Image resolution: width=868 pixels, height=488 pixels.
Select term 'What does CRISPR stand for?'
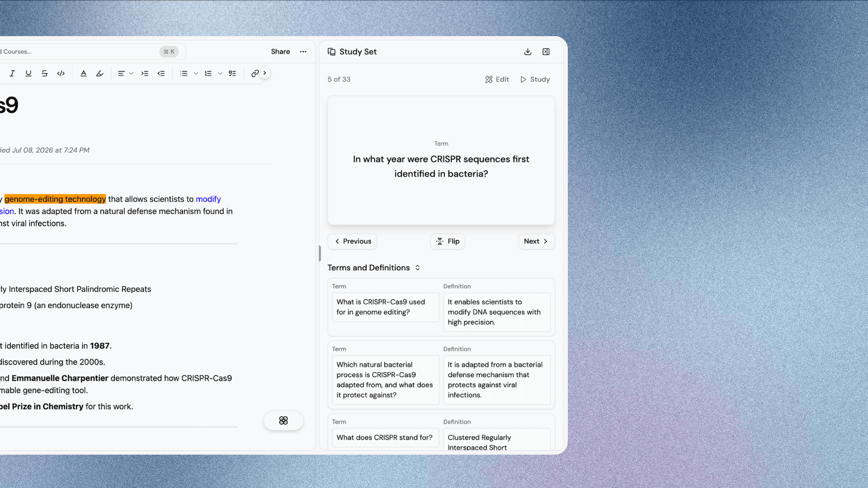tap(386, 437)
